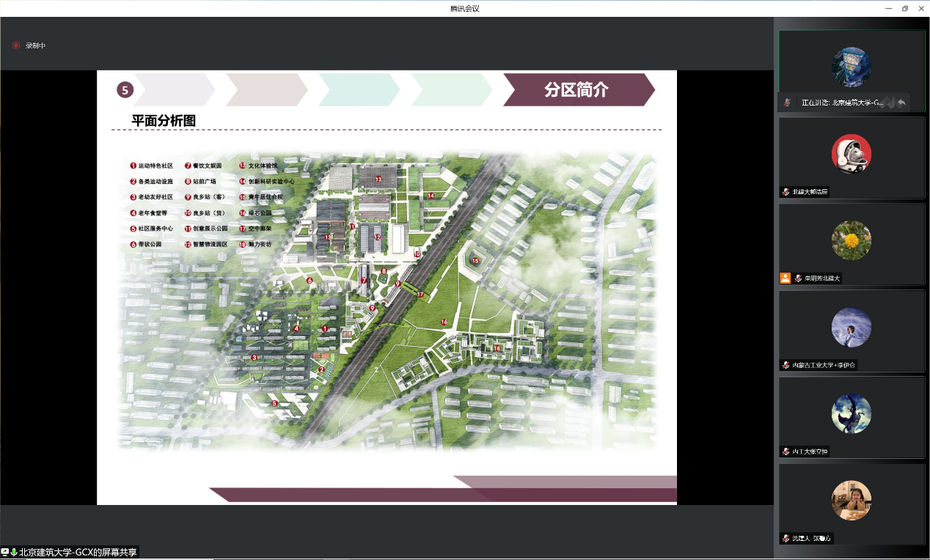Screen dimensions: 930x560
Task: Click the muted mic icon for 内工大张立恒
Action: pyautogui.click(x=786, y=452)
